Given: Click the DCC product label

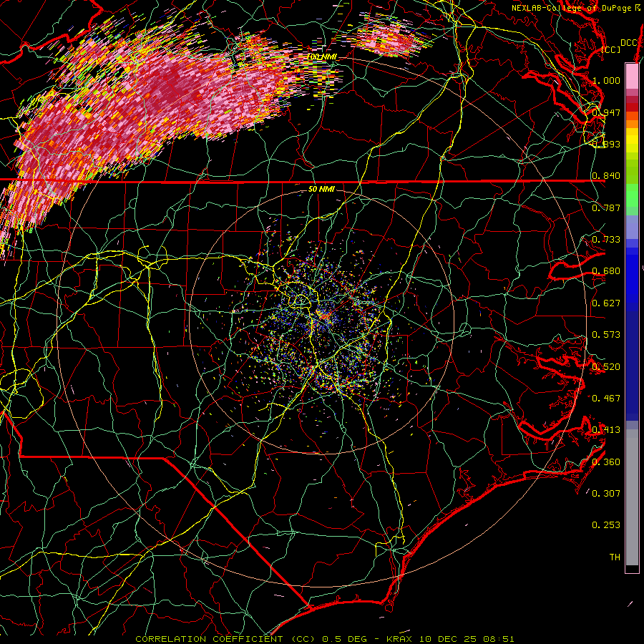Looking at the screenshot, I should [628, 43].
